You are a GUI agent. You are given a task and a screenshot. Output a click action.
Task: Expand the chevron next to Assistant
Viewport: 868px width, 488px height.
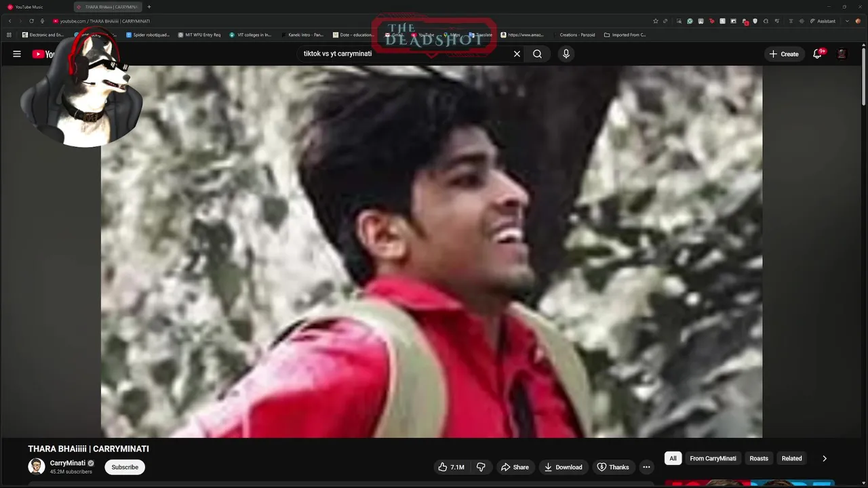847,21
